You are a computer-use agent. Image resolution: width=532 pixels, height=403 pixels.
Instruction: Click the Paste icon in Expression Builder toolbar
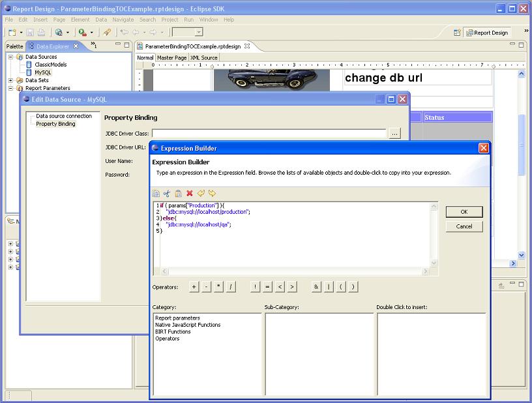point(178,193)
